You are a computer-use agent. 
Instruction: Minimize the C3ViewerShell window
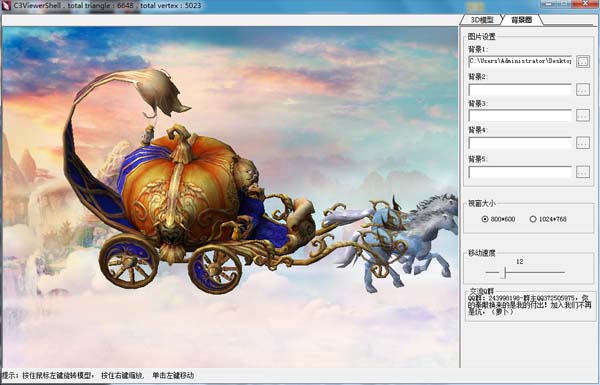pyautogui.click(x=549, y=4)
